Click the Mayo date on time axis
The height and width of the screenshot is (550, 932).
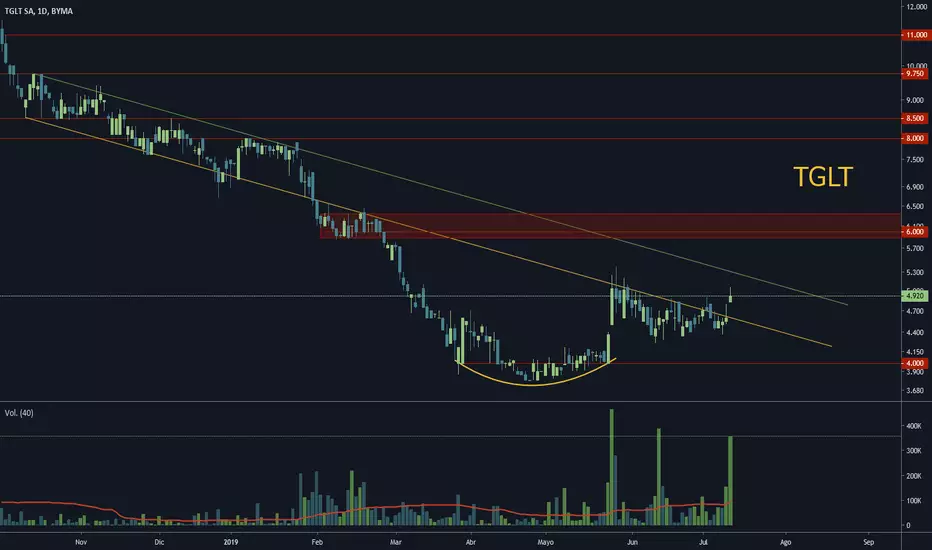point(545,542)
